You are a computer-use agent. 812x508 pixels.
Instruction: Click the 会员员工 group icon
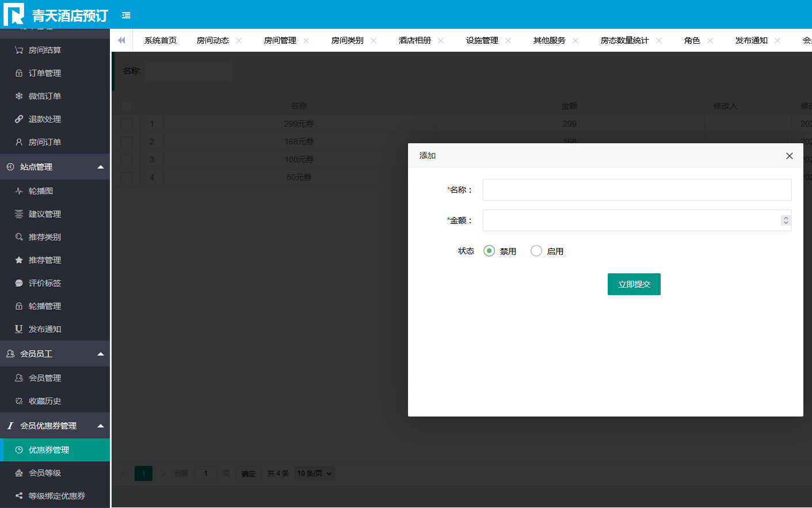click(10, 354)
